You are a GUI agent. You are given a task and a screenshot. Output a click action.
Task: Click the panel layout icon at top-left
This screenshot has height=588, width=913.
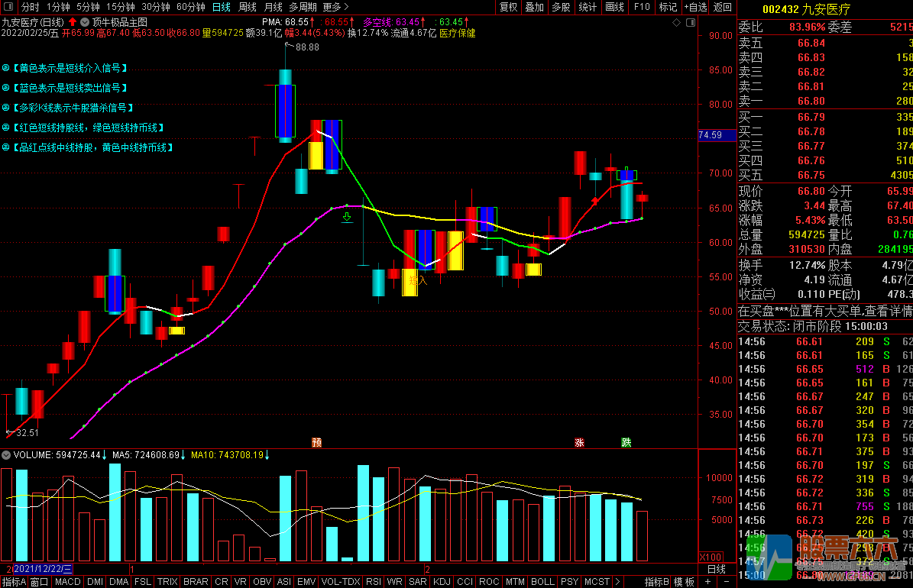coord(9,7)
